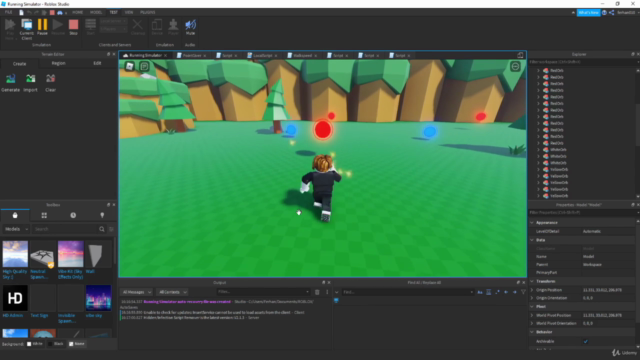Open the Local Server dropdown

[x=113, y=21]
